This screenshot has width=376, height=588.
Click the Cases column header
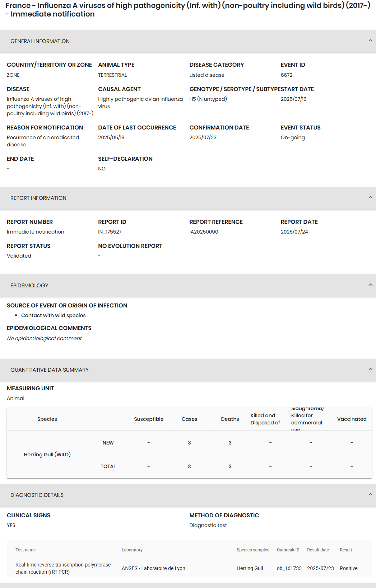[x=189, y=419]
